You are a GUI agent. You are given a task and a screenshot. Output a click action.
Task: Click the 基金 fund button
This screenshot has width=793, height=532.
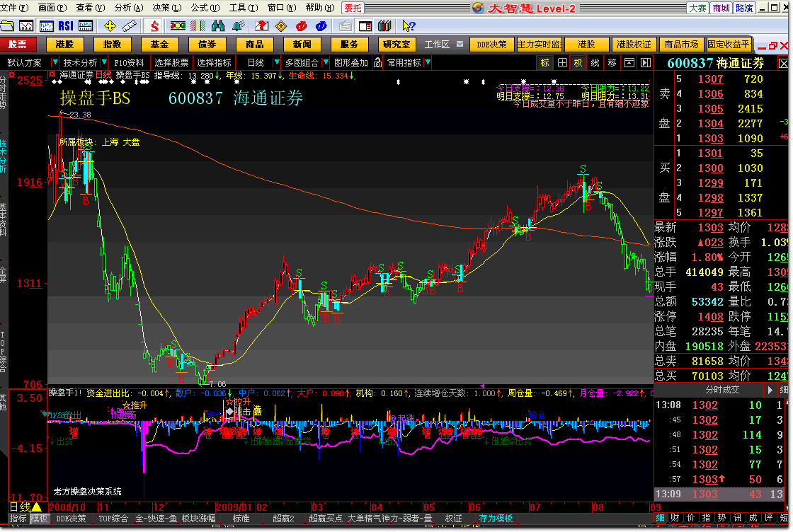pos(159,45)
